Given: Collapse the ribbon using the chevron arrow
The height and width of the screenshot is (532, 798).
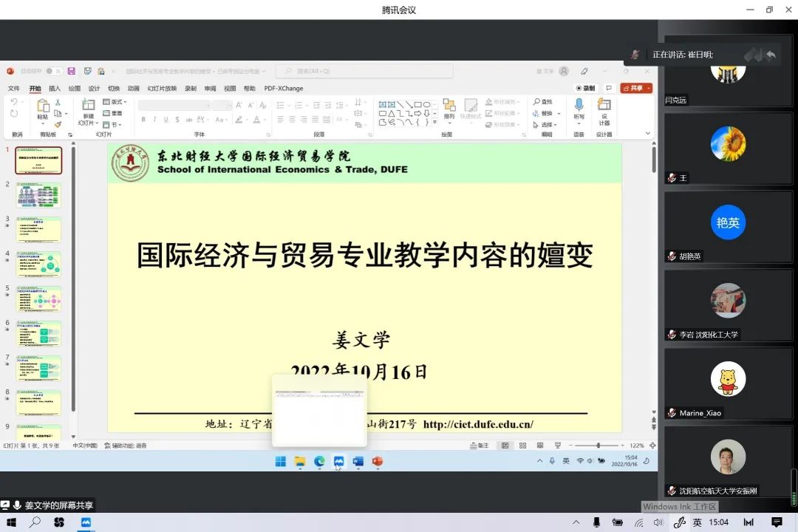Looking at the screenshot, I should (648, 134).
